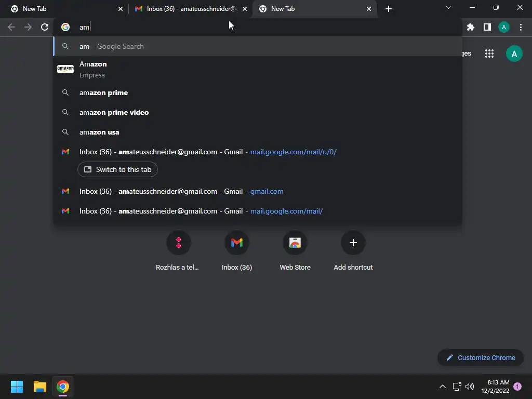Show hidden system tray icons
Screen dimensions: 532x399
pos(443,387)
